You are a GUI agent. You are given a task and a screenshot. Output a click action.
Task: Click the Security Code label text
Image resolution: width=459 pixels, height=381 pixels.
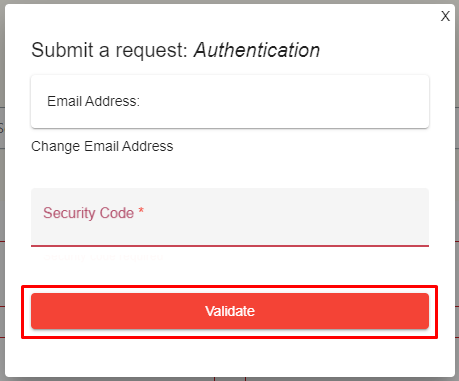click(88, 213)
